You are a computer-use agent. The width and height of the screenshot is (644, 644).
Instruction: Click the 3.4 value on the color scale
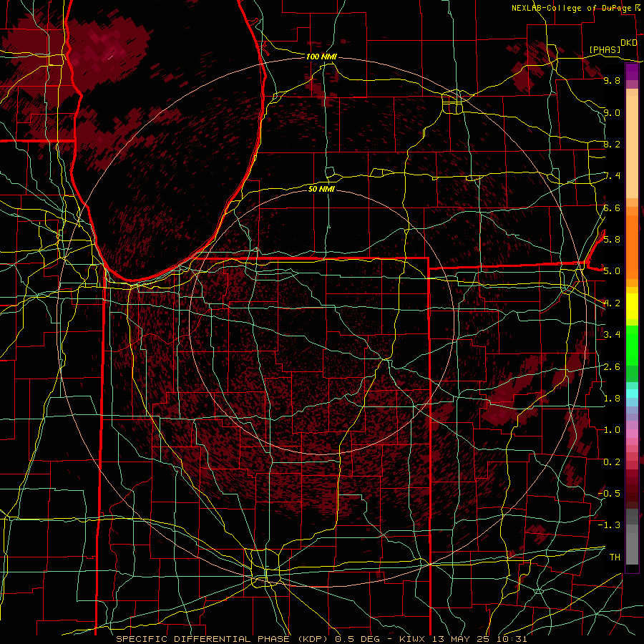pyautogui.click(x=612, y=335)
